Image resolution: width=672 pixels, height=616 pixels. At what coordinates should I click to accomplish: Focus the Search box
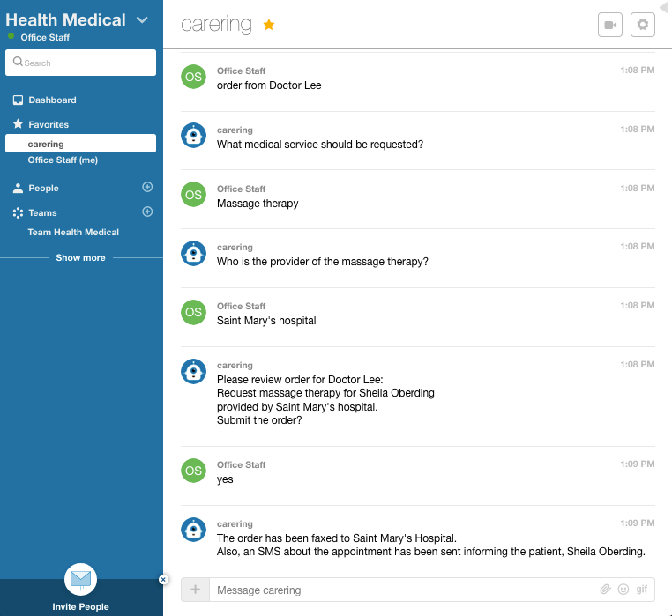tap(80, 63)
